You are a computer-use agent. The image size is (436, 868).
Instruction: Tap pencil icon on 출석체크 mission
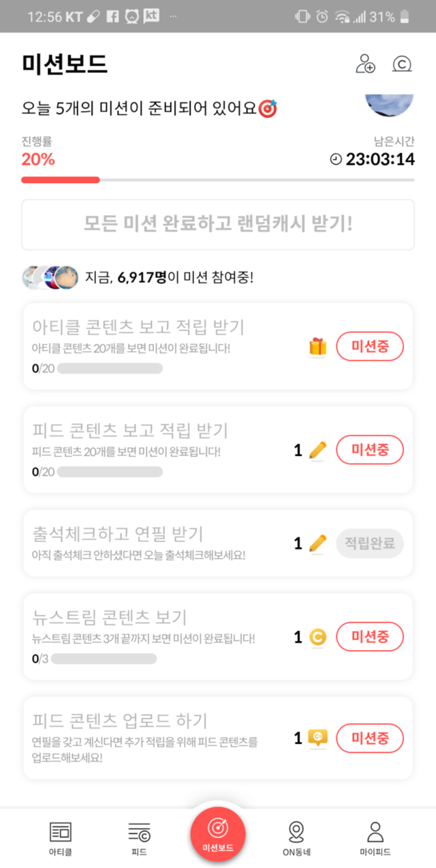pos(317,543)
